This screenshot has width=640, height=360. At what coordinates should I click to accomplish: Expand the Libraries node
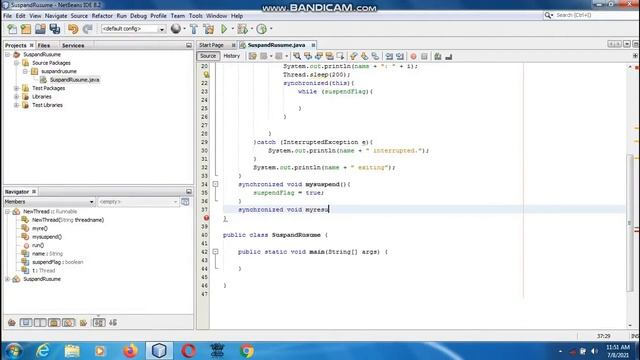click(x=16, y=97)
